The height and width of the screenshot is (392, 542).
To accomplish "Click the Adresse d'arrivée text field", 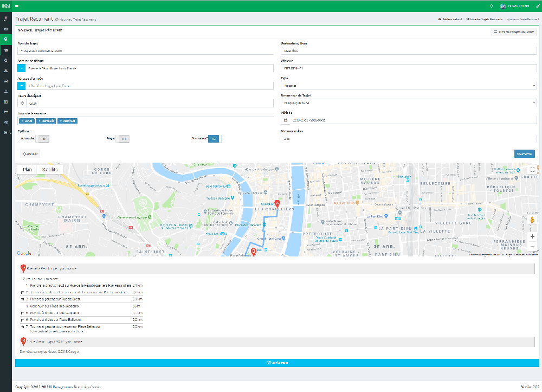I will tap(150, 85).
